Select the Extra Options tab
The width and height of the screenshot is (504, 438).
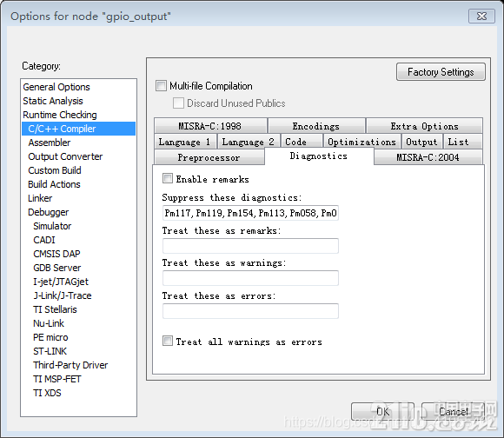coord(424,126)
